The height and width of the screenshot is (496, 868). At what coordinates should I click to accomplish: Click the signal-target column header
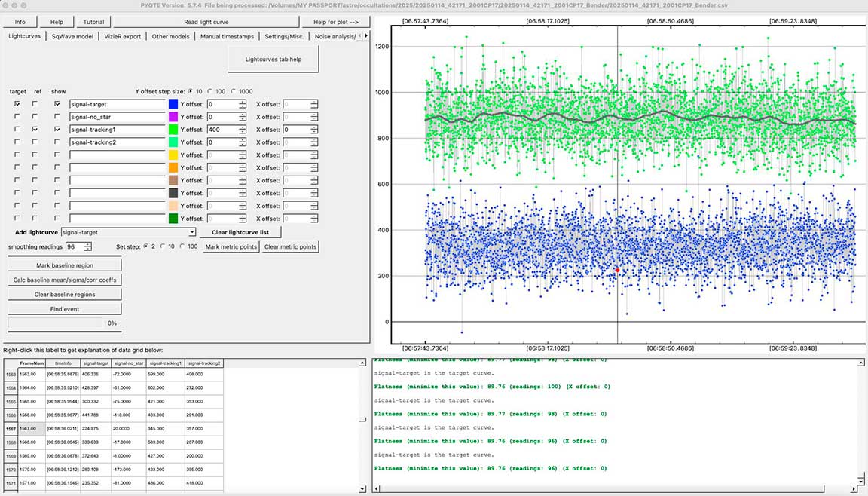coord(96,363)
